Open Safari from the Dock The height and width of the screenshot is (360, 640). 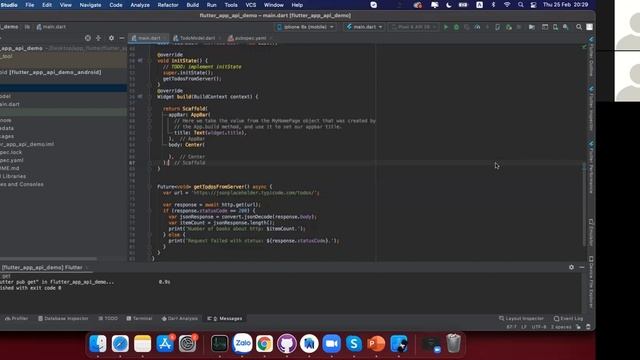pyautogui.click(x=120, y=344)
